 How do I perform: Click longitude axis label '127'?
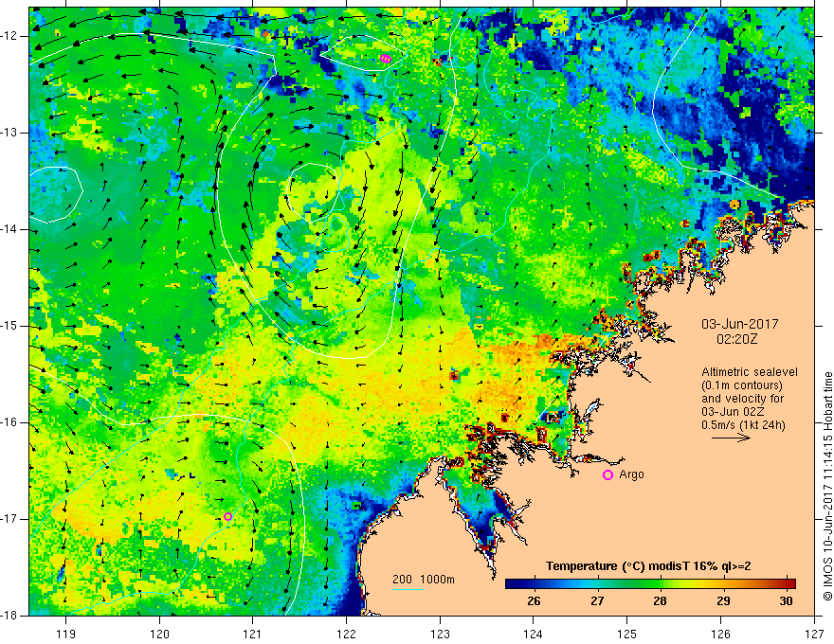(x=814, y=634)
